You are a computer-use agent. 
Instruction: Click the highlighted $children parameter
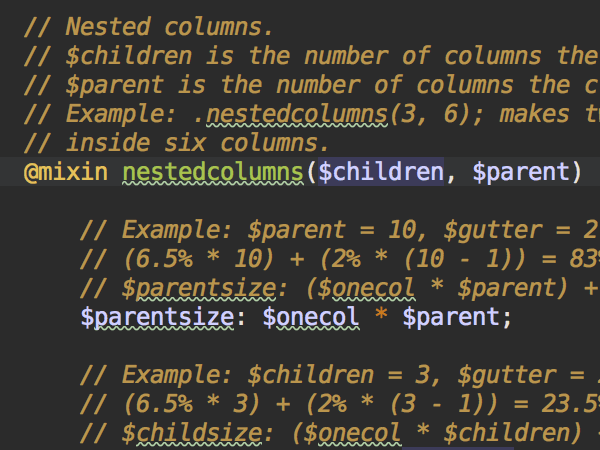[381, 172]
